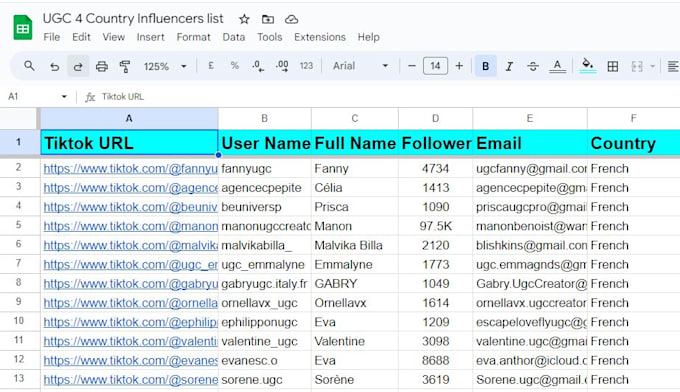Select the valentine.ugc@gmail email cell

point(530,341)
